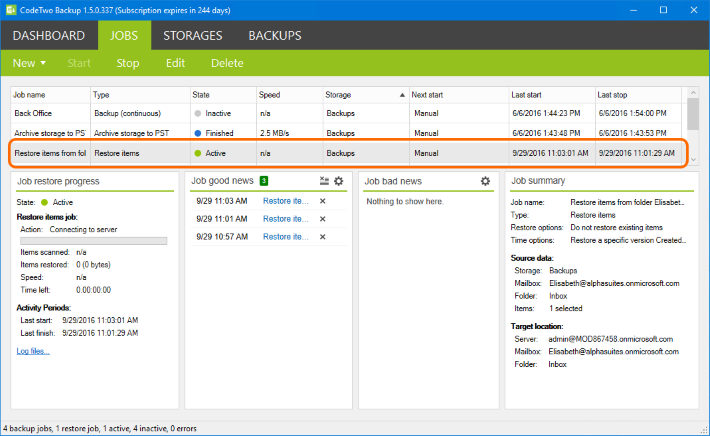Screen dimensions: 710x436
Task: Open Job bad news settings gear
Action: tap(485, 181)
